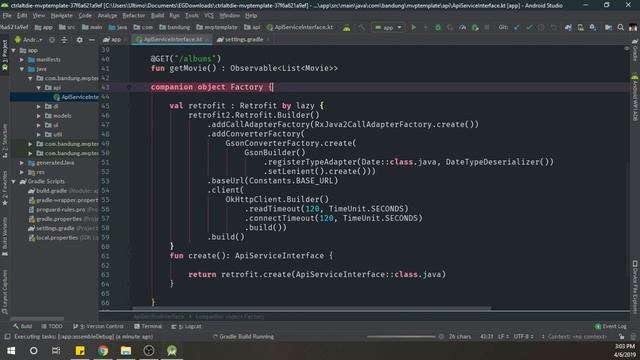The width and height of the screenshot is (640, 360).
Task: Open Project Structure folder icon in toolbar
Action: coord(608,27)
